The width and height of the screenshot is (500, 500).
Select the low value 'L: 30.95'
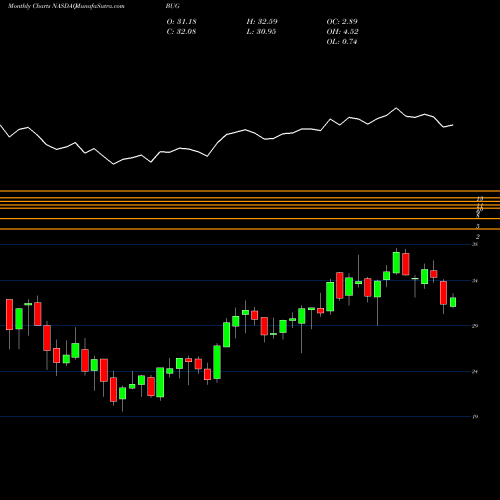point(261,31)
